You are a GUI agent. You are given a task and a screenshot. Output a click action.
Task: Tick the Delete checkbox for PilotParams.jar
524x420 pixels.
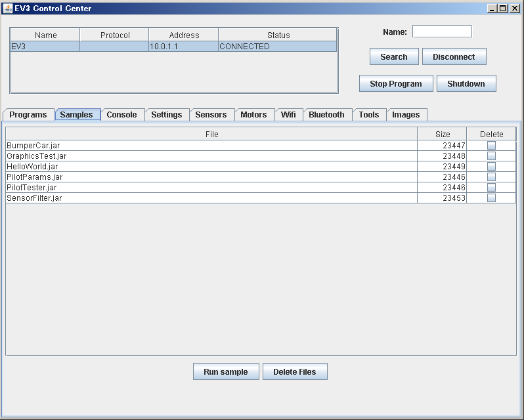(x=491, y=177)
